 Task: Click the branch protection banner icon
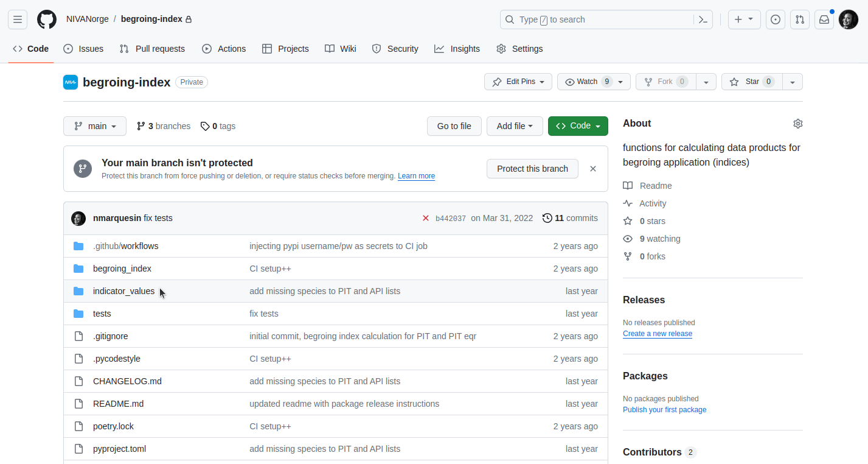[x=83, y=169]
